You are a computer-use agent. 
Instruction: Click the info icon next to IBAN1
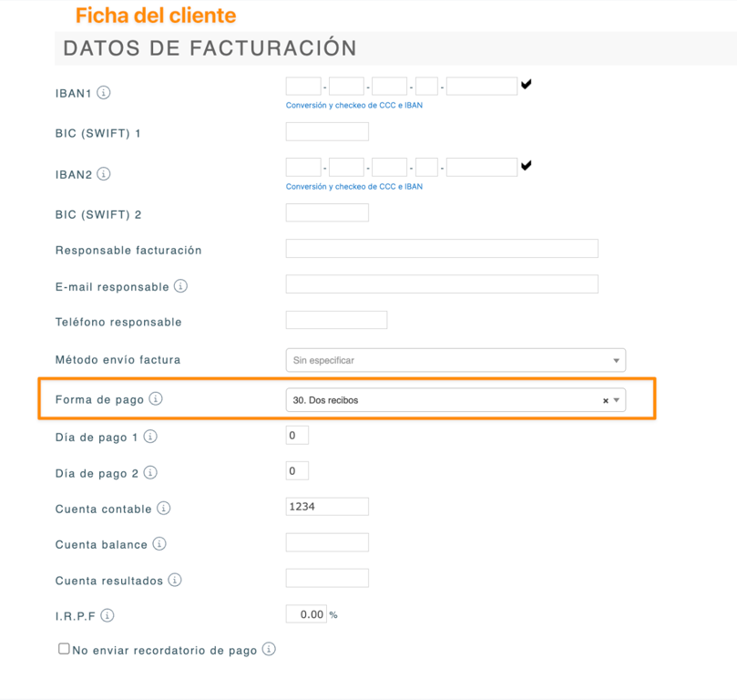tap(104, 93)
